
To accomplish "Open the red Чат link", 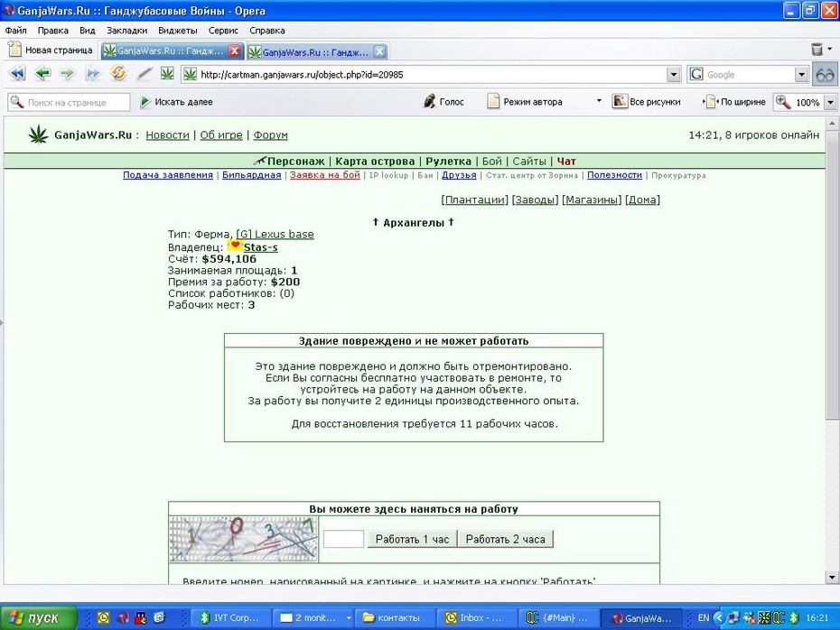I will 566,162.
